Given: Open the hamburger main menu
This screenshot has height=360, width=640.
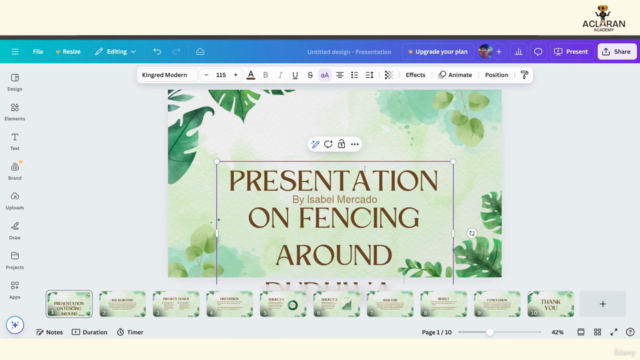Looking at the screenshot, I should pos(15,52).
